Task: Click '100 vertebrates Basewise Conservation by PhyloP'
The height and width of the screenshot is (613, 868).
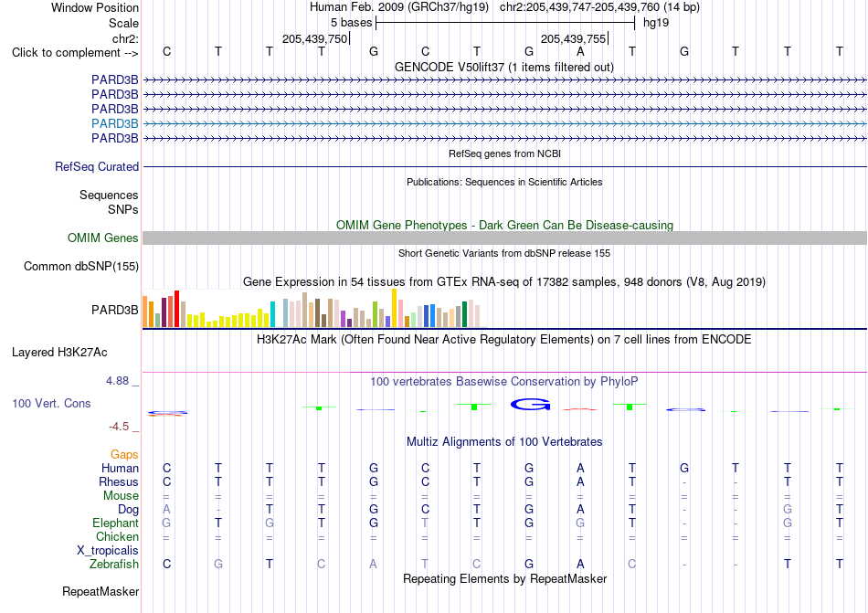Action: pos(503,381)
